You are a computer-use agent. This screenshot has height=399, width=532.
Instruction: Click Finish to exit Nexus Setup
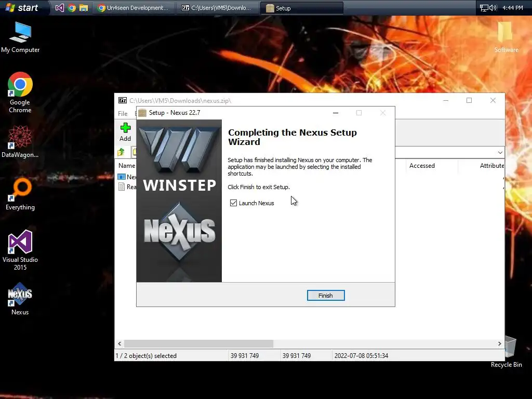tap(326, 296)
